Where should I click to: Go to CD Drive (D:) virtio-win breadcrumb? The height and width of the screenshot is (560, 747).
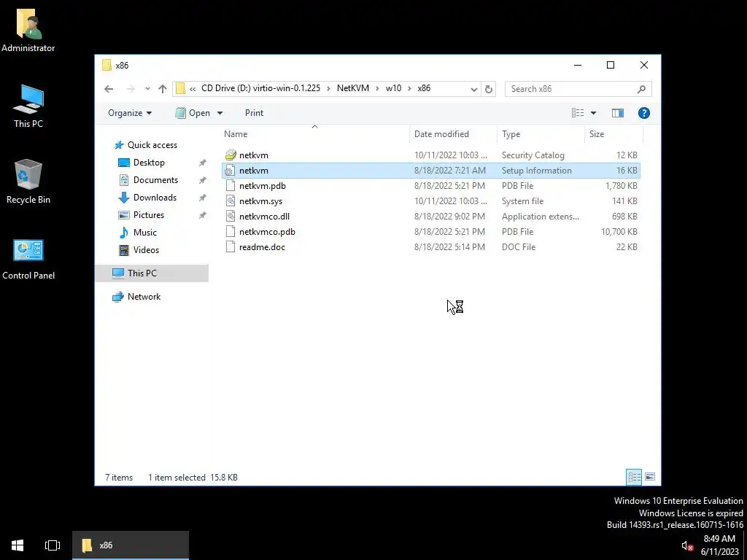coord(260,88)
